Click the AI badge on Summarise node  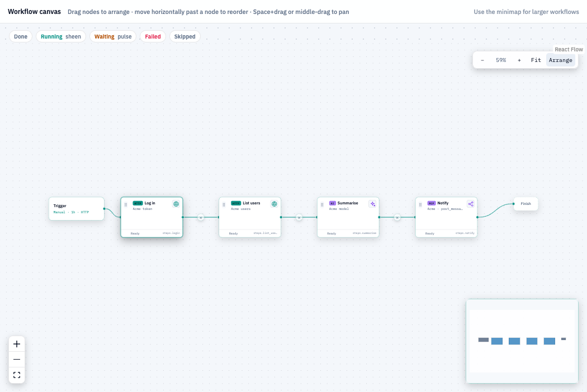pyautogui.click(x=333, y=203)
